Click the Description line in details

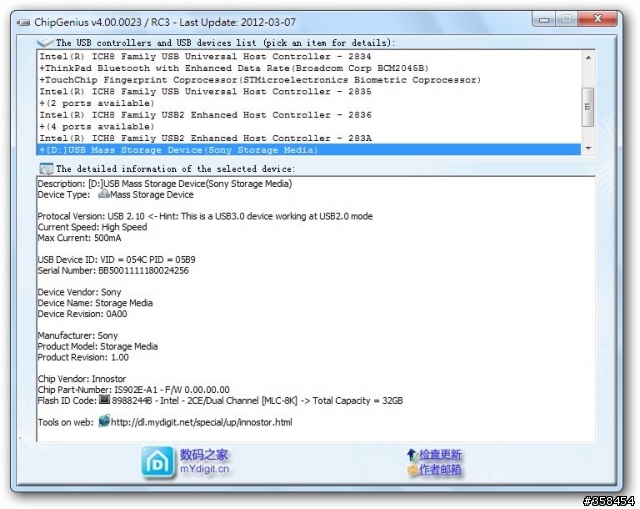[x=165, y=184]
